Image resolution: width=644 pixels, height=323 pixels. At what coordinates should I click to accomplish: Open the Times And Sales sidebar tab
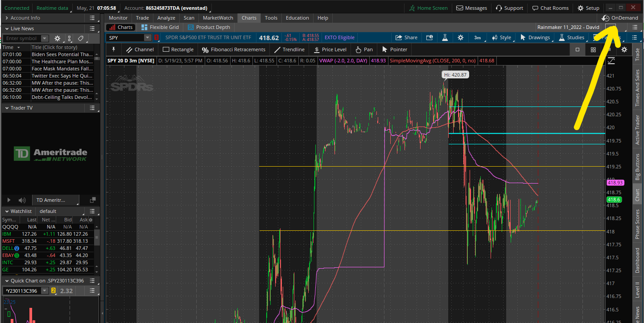(x=637, y=88)
